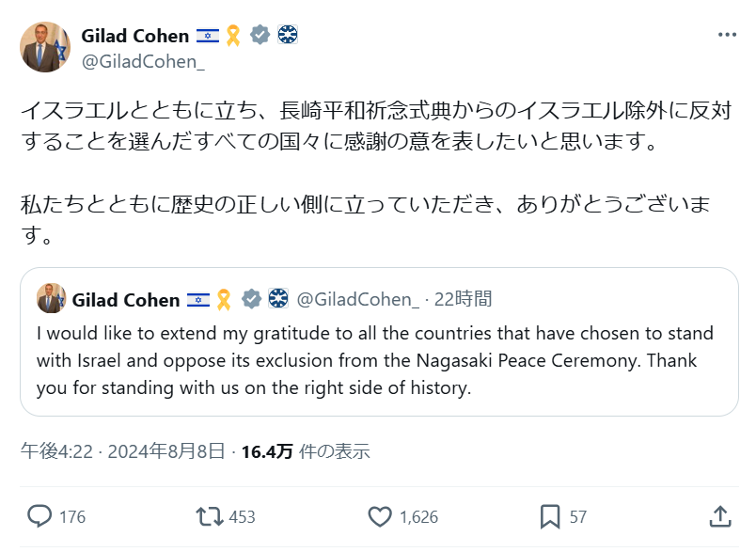Click Gilad Cohen's main profile avatar
Viewport: 756px width, 552px height.
[x=45, y=47]
